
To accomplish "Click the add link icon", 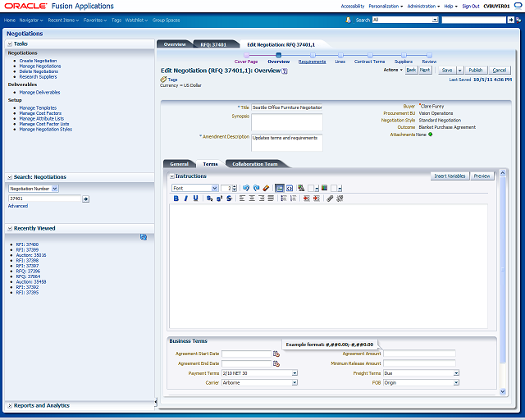I will pyautogui.click(x=330, y=199).
